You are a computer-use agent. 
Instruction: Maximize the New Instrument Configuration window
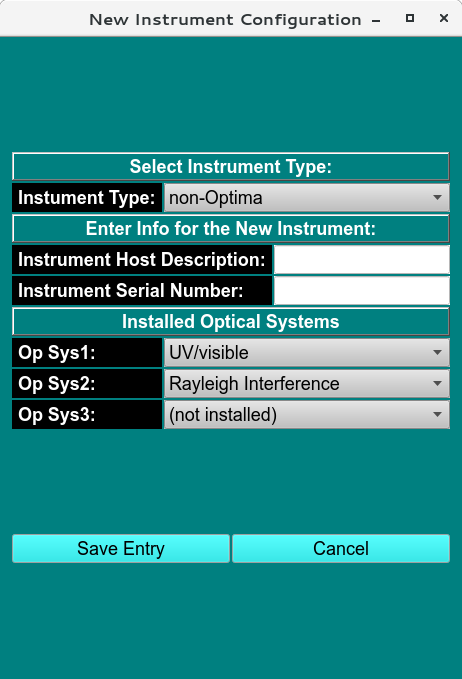coord(410,18)
